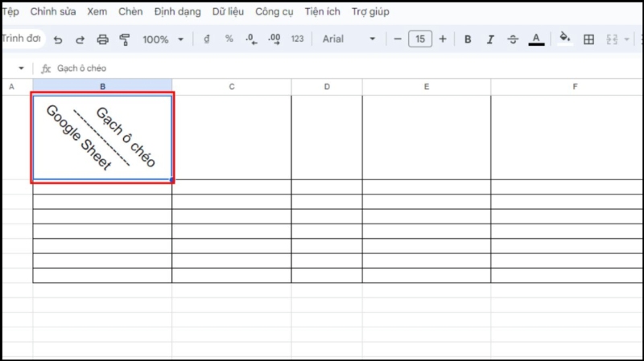The image size is (644, 361).
Task: Click the 123 number format button
Action: (297, 39)
